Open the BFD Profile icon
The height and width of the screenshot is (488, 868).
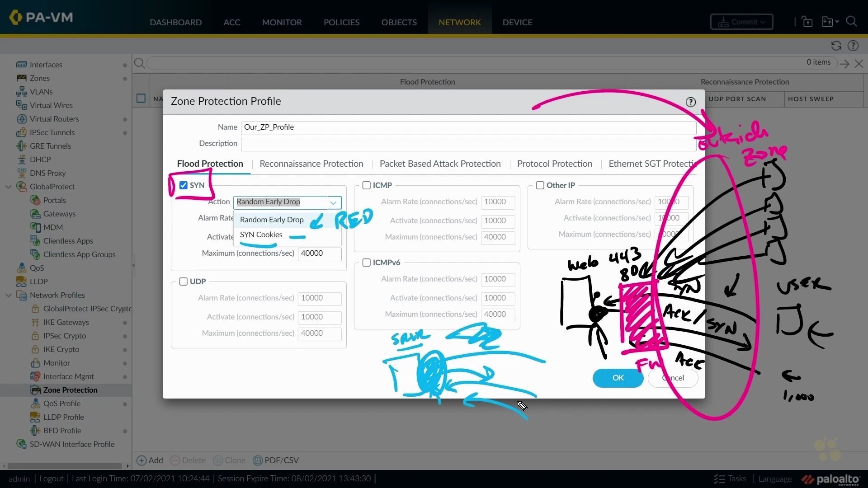tap(35, 431)
